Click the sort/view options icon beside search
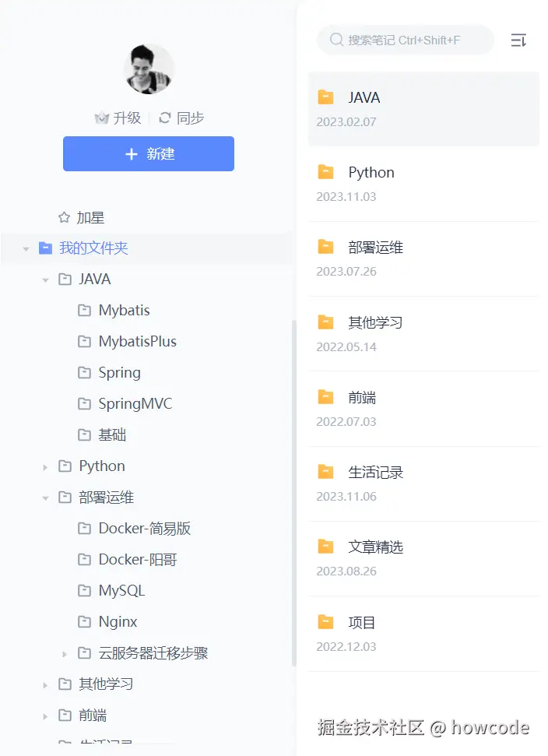The height and width of the screenshot is (756, 548). coord(518,40)
